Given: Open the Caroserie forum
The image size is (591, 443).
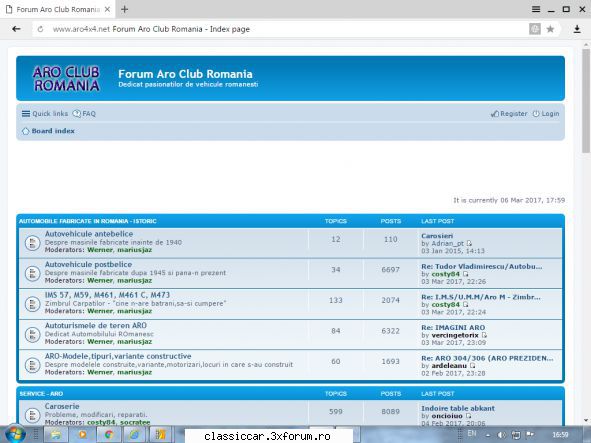Looking at the screenshot, I should (62, 406).
